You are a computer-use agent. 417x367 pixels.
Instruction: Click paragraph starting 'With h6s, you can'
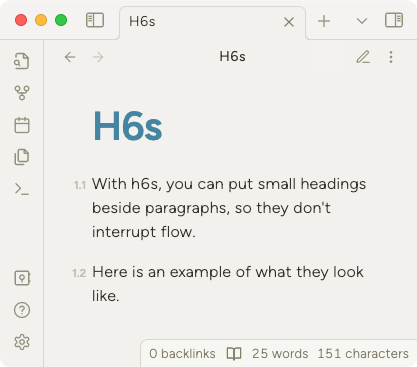(229, 208)
